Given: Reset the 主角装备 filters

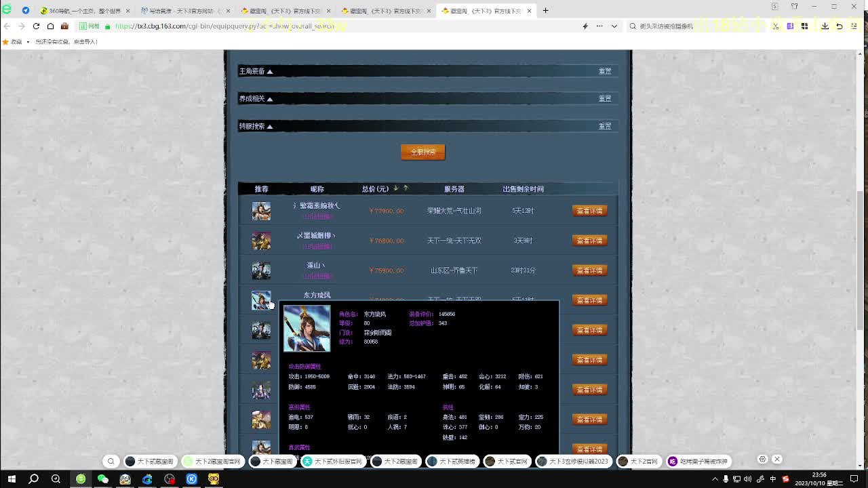Looking at the screenshot, I should coord(605,71).
